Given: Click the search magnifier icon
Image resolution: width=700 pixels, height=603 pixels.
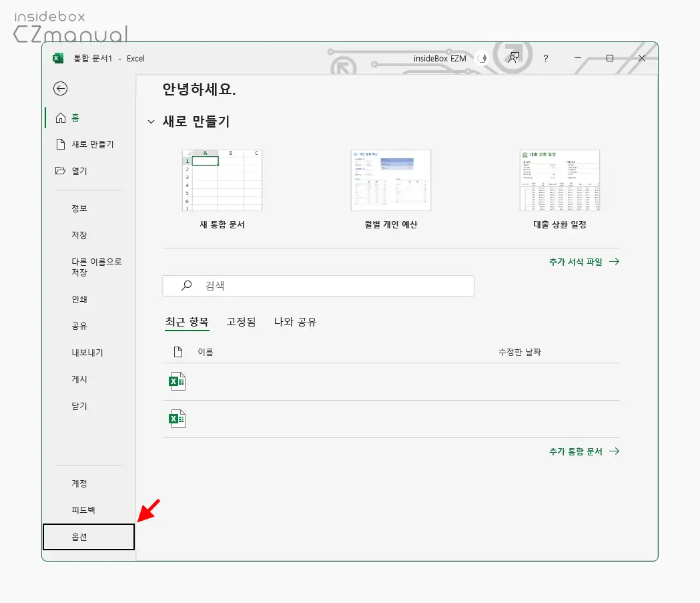Looking at the screenshot, I should pyautogui.click(x=187, y=285).
